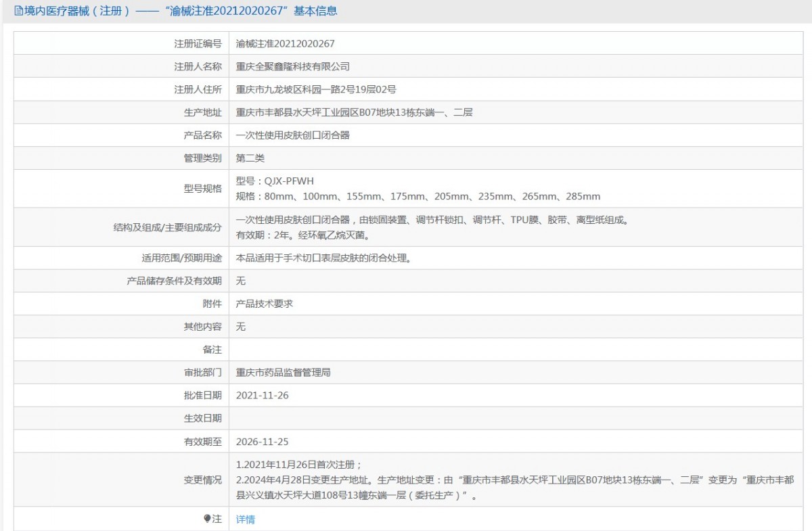Image resolution: width=812 pixels, height=531 pixels.
Task: Select specification line 规格：80mm、100mm、155mm
Action: point(418,197)
